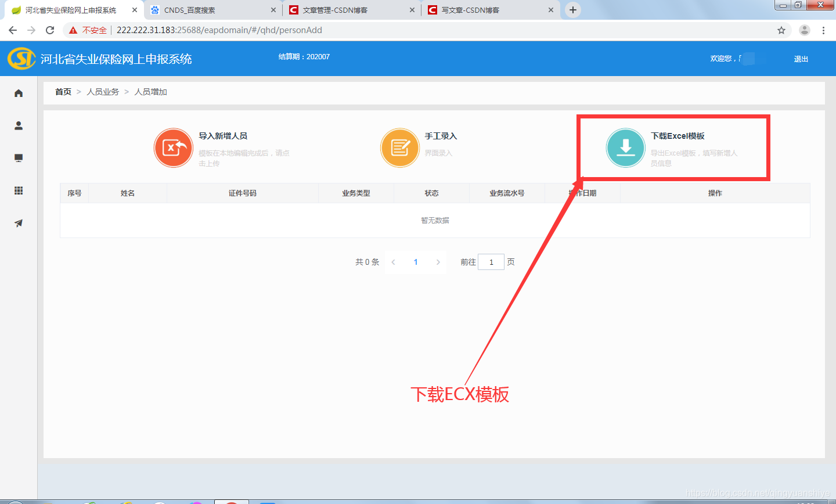The height and width of the screenshot is (504, 836).
Task: Open the monitor icon in left sidebar
Action: point(19,158)
